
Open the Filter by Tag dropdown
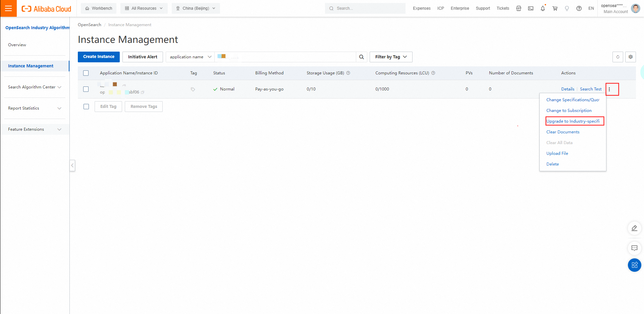coord(391,57)
